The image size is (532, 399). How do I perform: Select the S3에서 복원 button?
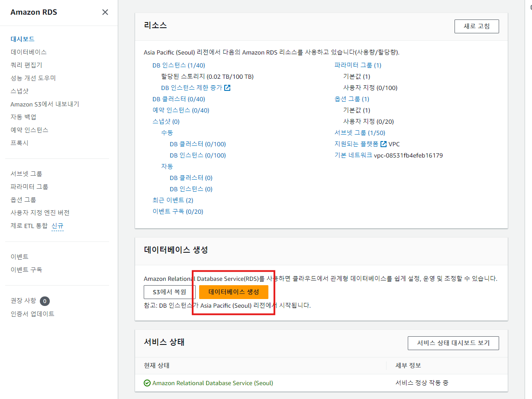169,292
